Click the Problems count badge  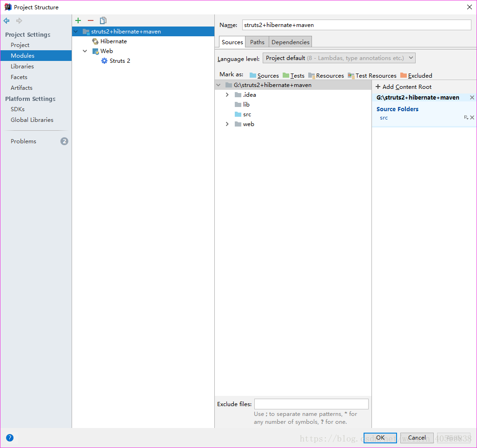click(64, 141)
